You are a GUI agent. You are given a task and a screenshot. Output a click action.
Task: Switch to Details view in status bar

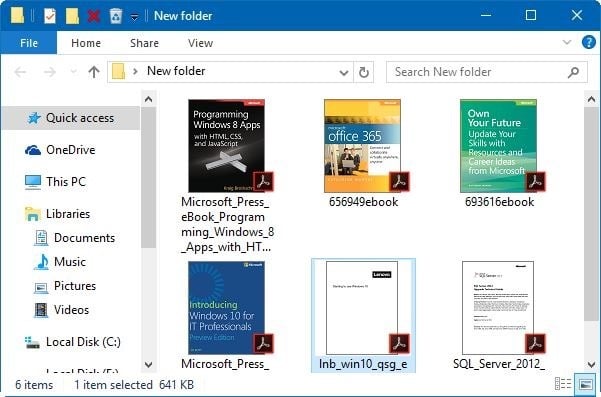pos(563,384)
